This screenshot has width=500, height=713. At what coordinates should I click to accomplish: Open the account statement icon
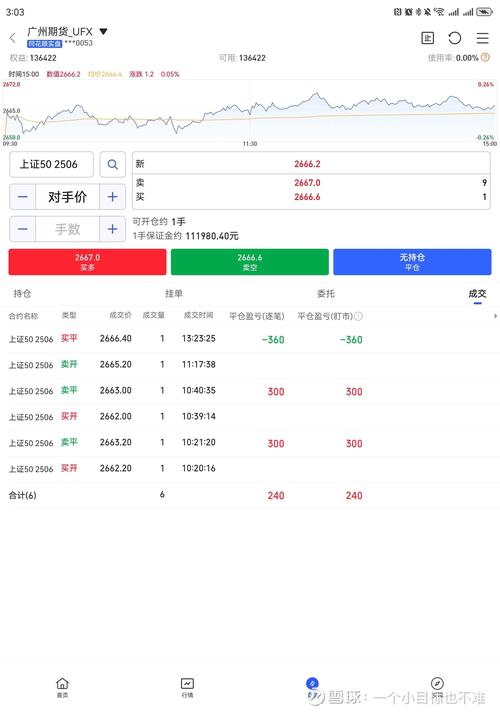coord(427,38)
